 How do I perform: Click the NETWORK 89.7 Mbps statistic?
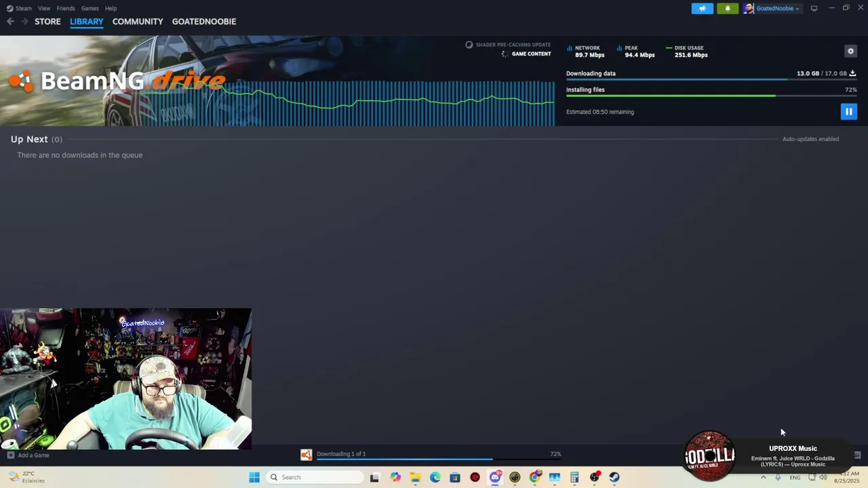pyautogui.click(x=586, y=52)
